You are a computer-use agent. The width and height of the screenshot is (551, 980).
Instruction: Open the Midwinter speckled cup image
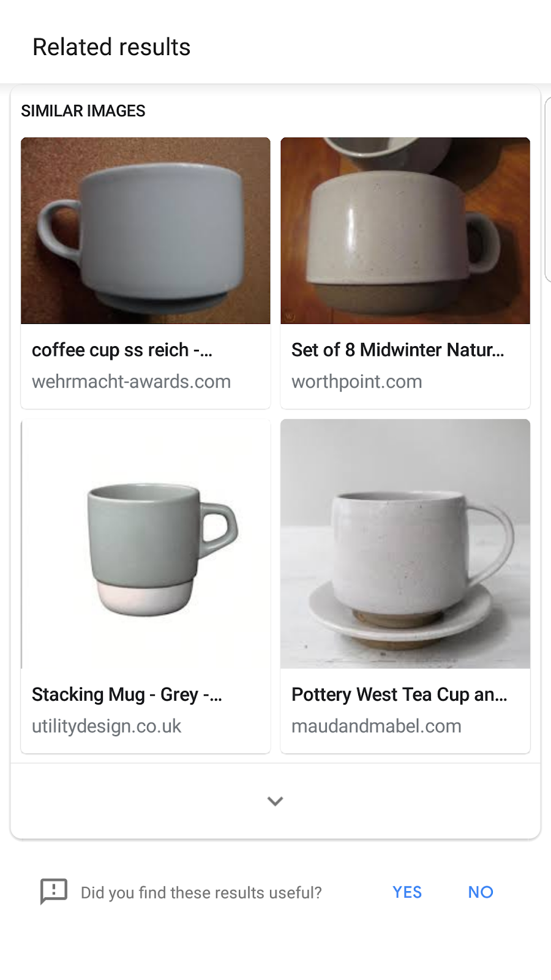(x=405, y=230)
